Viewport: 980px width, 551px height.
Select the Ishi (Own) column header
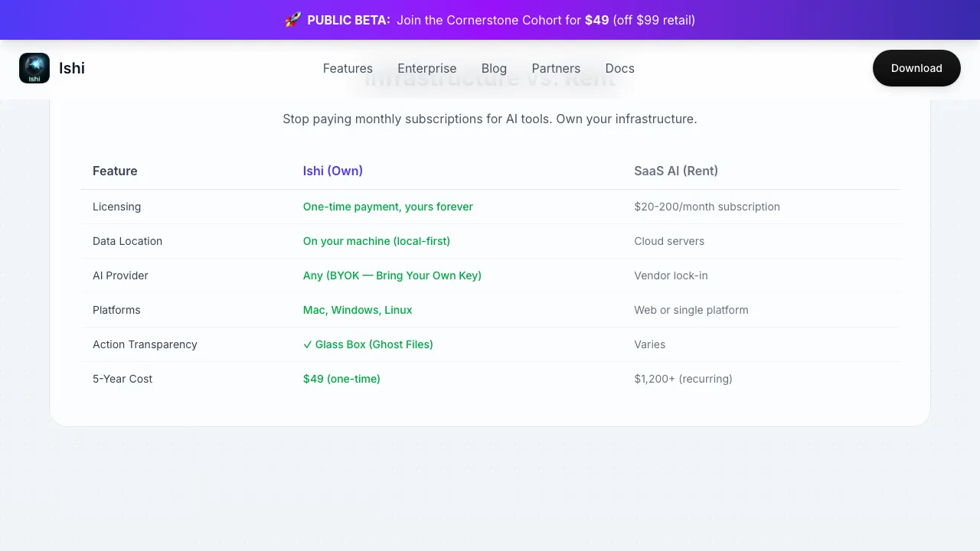coord(332,171)
